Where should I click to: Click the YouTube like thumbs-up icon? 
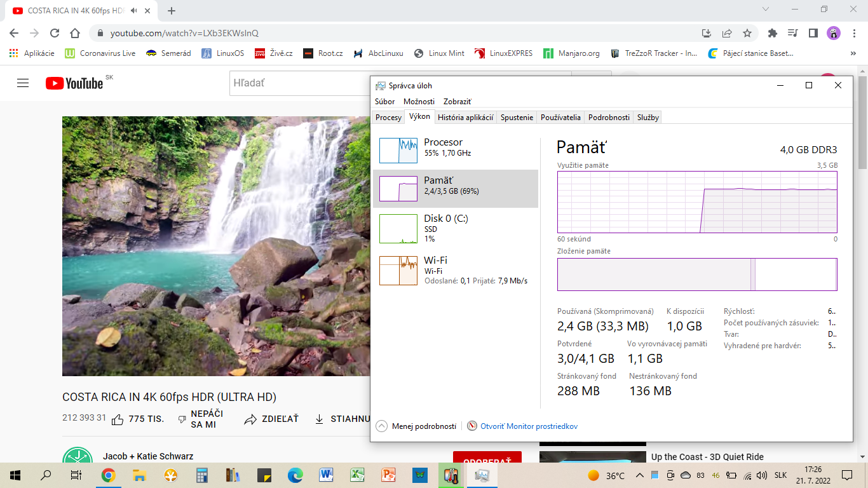tap(118, 419)
